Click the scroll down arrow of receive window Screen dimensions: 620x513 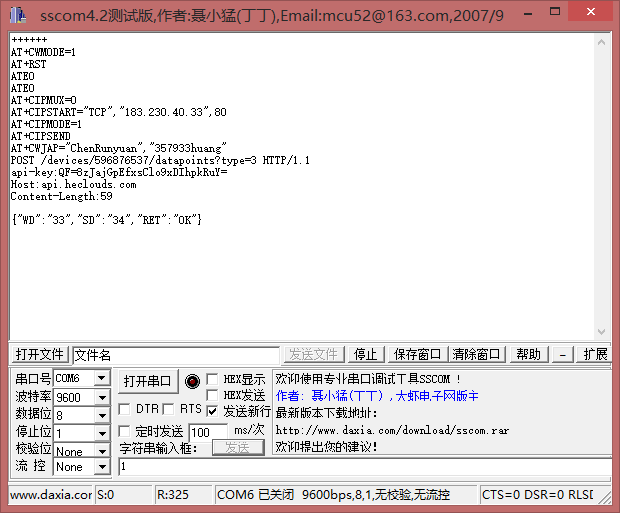601,331
